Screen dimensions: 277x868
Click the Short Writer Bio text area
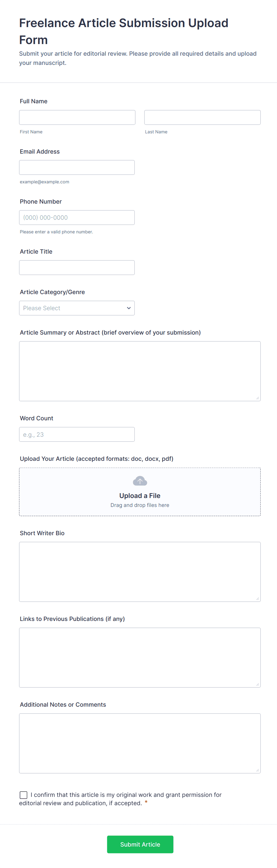point(139,572)
